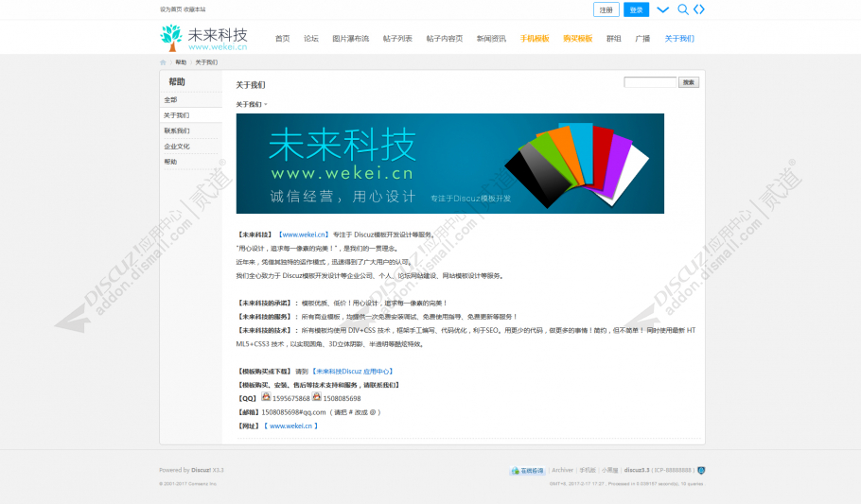Open the 帖子内容页 nav item
This screenshot has width=861, height=504.
click(x=445, y=39)
